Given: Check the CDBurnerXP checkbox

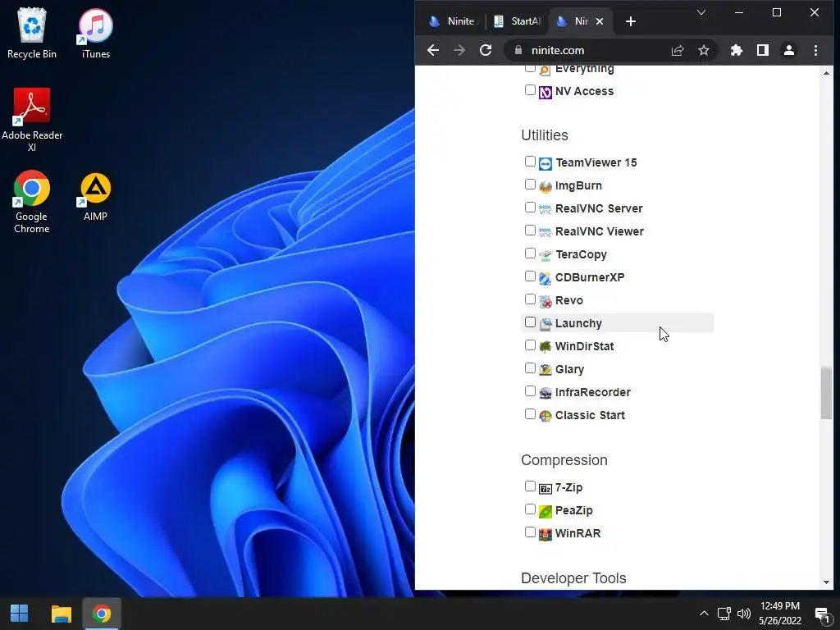Looking at the screenshot, I should click(530, 276).
